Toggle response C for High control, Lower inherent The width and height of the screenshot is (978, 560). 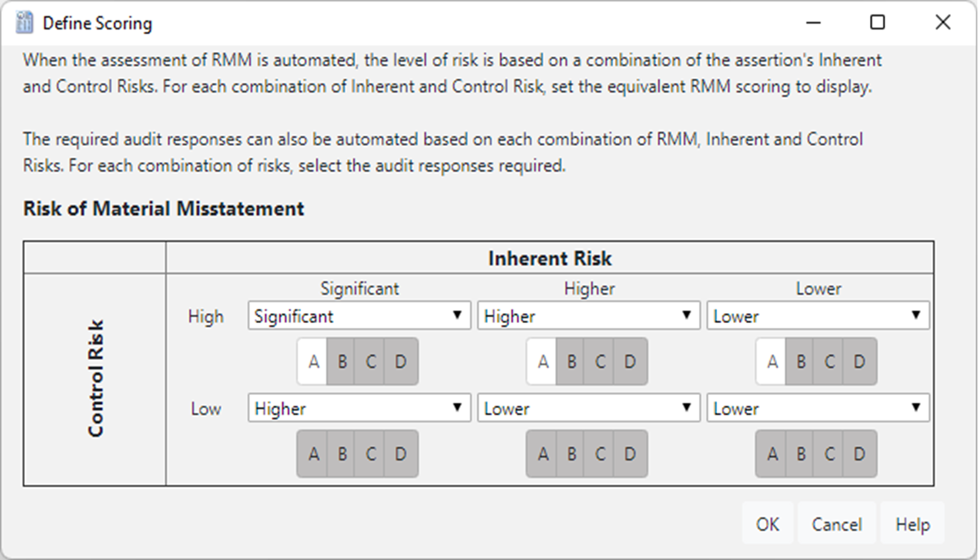(830, 361)
